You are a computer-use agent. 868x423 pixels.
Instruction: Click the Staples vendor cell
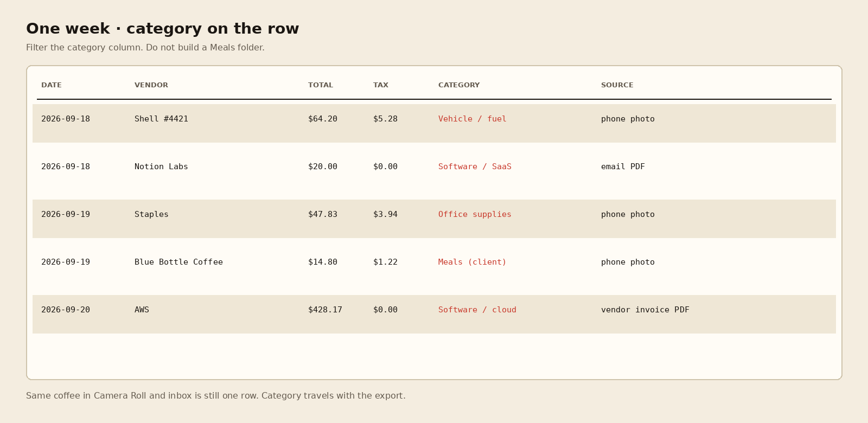(x=151, y=214)
